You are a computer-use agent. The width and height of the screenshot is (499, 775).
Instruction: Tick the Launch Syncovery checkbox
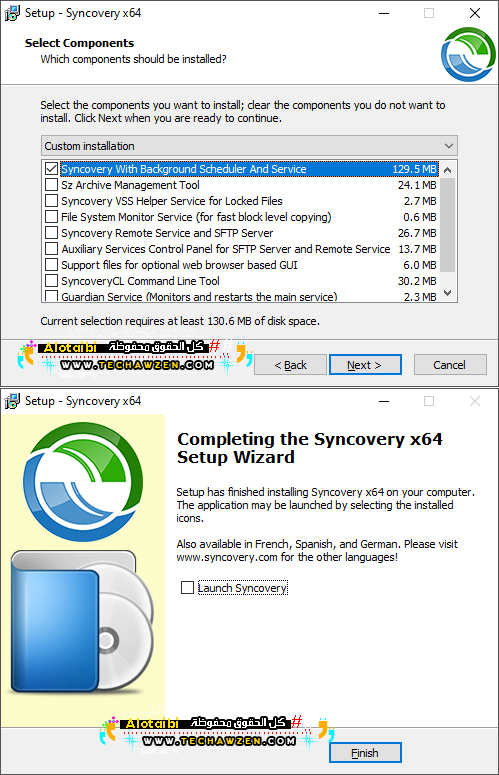187,588
